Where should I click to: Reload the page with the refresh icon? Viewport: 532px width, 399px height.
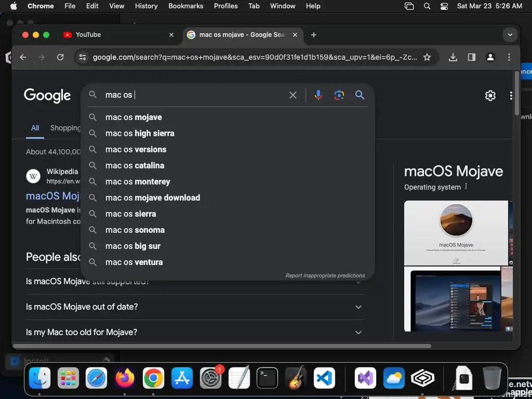(60, 57)
